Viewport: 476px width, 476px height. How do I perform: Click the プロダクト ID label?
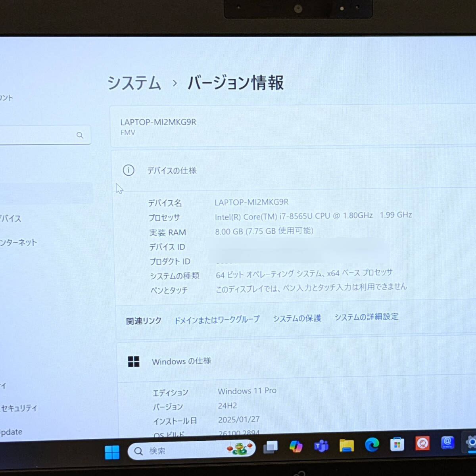[170, 261]
